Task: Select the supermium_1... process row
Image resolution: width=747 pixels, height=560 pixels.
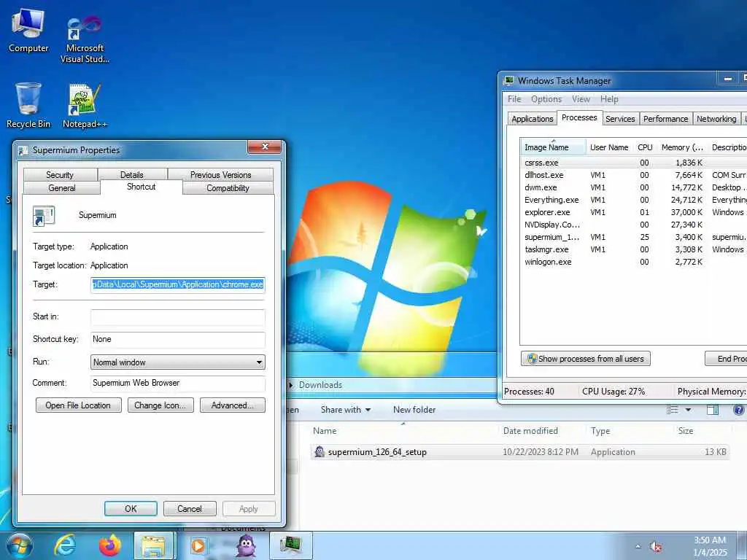Action: (634, 237)
